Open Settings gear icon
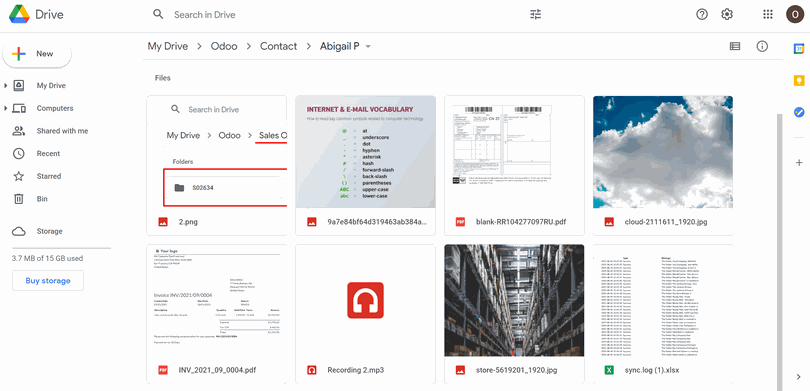This screenshot has height=391, width=810. (727, 14)
